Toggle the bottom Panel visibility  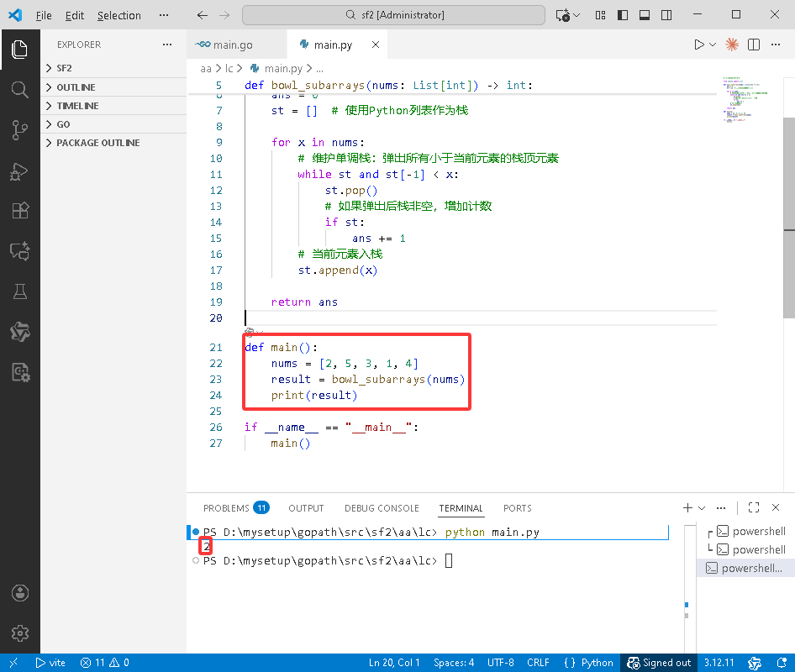(x=645, y=15)
